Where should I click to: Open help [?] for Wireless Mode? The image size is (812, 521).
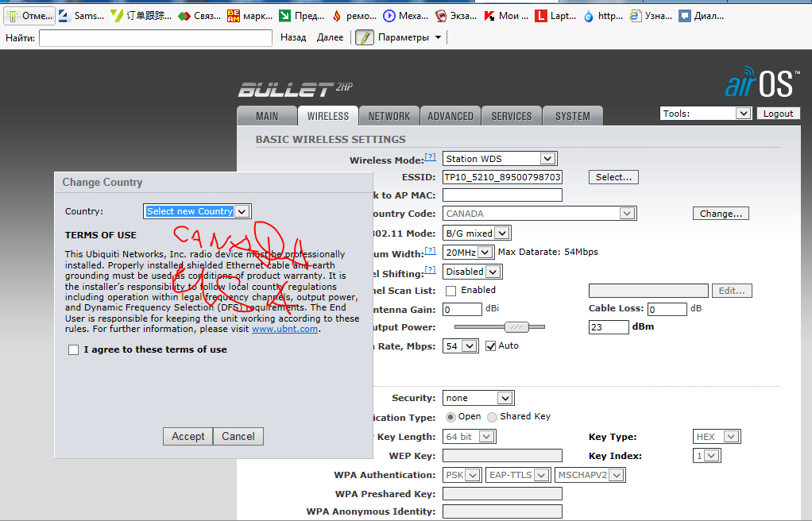coord(431,157)
